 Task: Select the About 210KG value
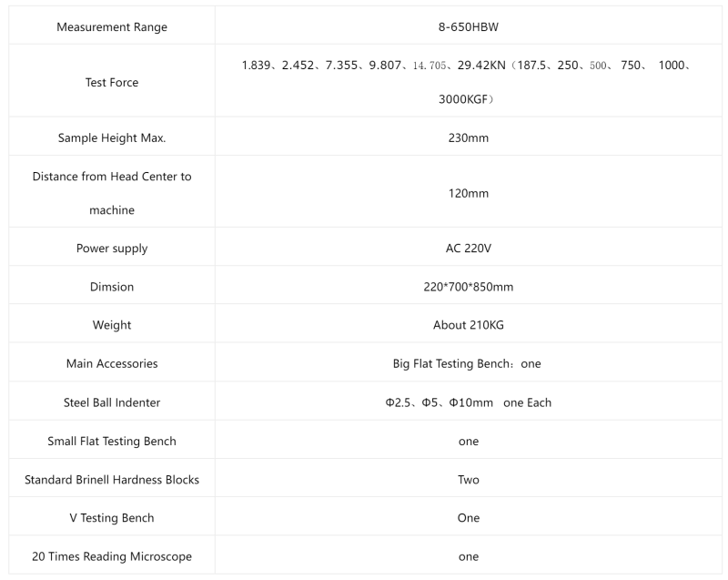468,325
